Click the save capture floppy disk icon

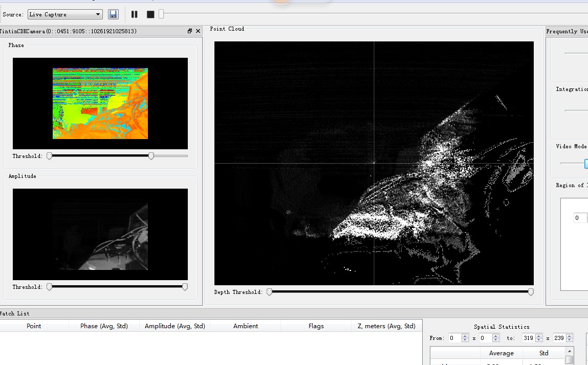pos(113,14)
